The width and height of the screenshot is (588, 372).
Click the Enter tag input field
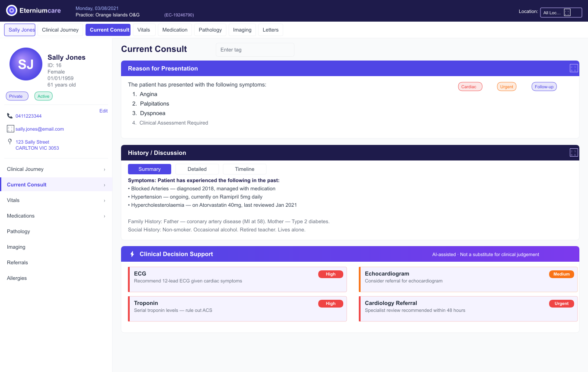pos(255,50)
